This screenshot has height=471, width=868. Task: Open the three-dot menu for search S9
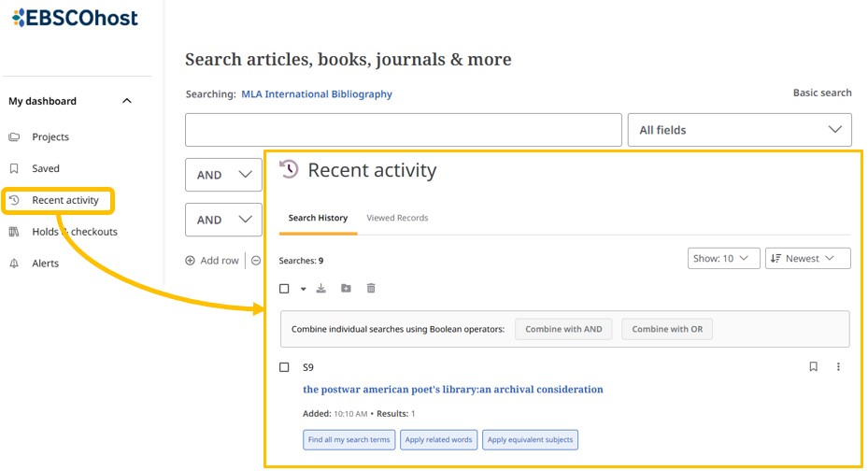[838, 367]
